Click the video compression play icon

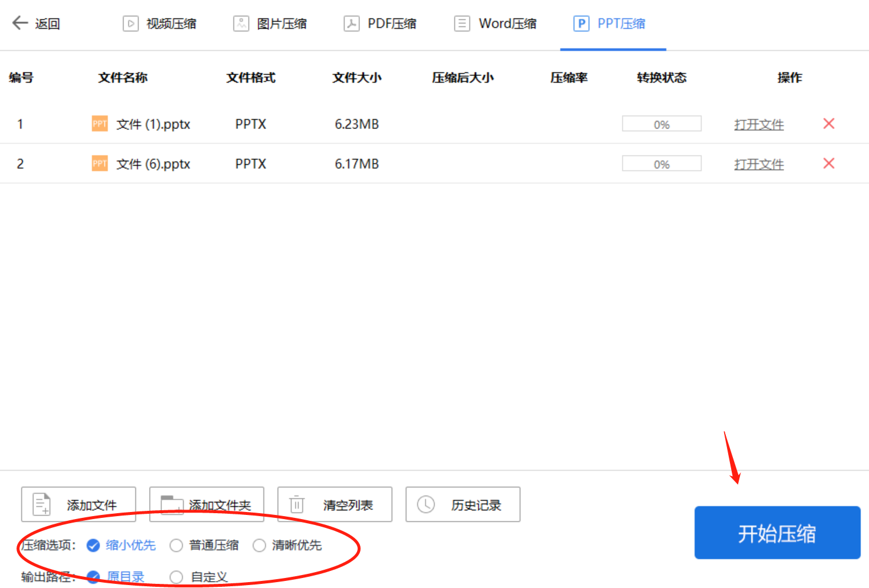[130, 24]
